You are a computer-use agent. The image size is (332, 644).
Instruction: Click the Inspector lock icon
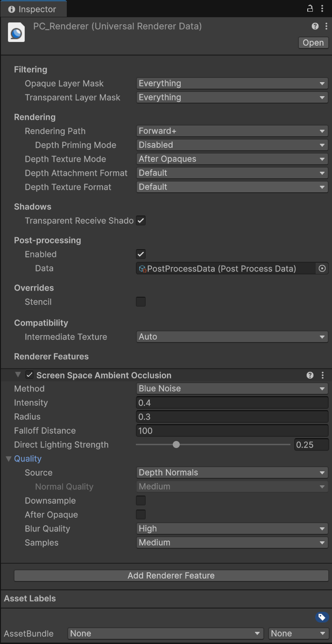coord(310,8)
